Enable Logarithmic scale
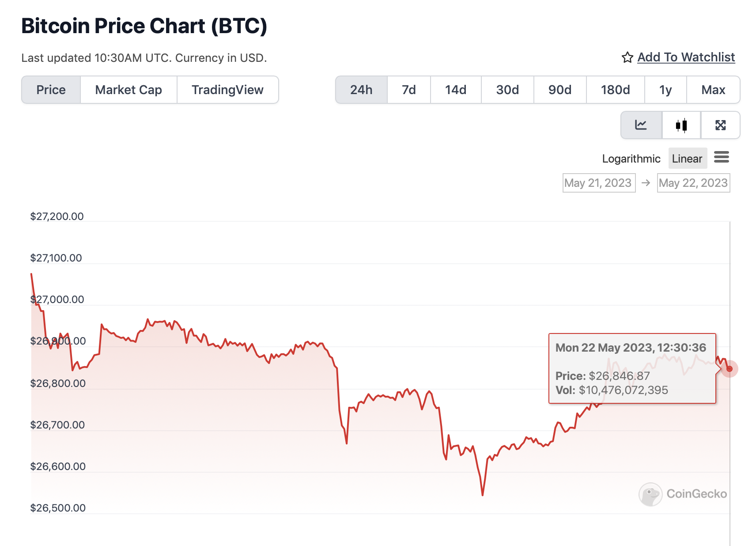The height and width of the screenshot is (546, 756). (x=631, y=159)
